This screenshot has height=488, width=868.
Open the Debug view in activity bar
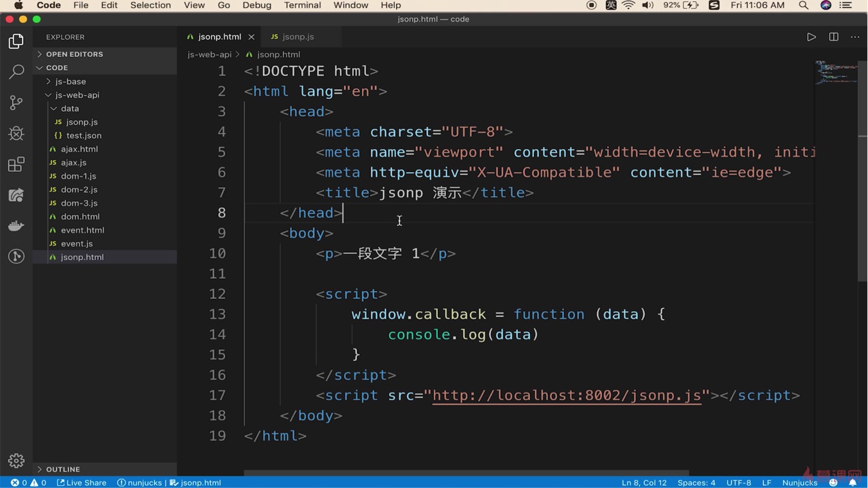pos(16,134)
